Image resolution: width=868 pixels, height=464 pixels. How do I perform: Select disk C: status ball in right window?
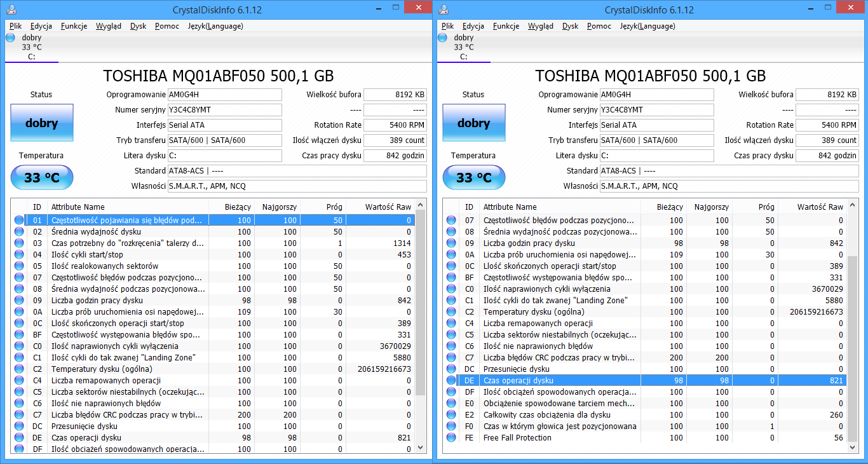pos(442,38)
